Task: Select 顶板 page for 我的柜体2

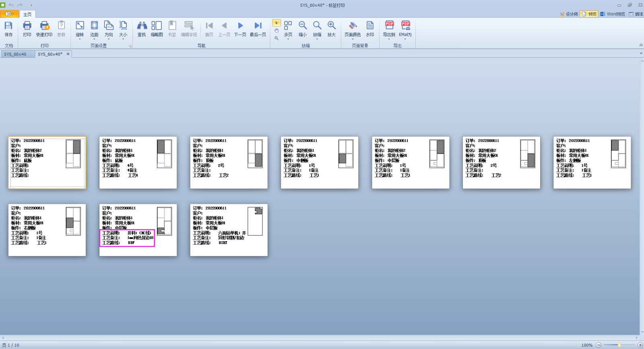Action: (x=501, y=162)
